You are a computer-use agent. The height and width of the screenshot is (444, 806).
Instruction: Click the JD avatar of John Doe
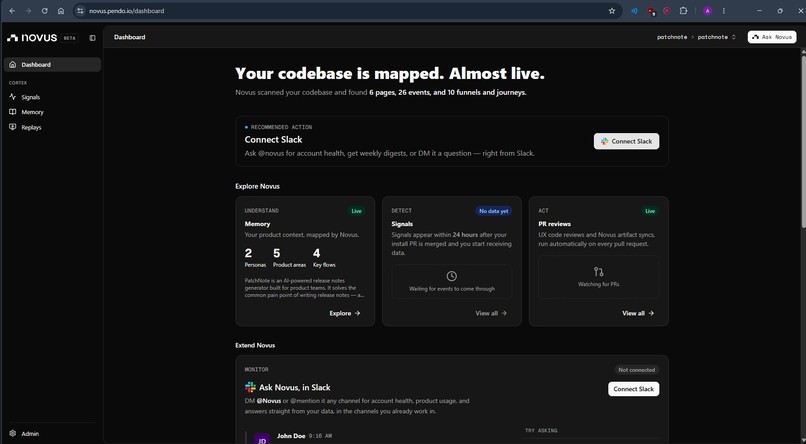[262, 438]
